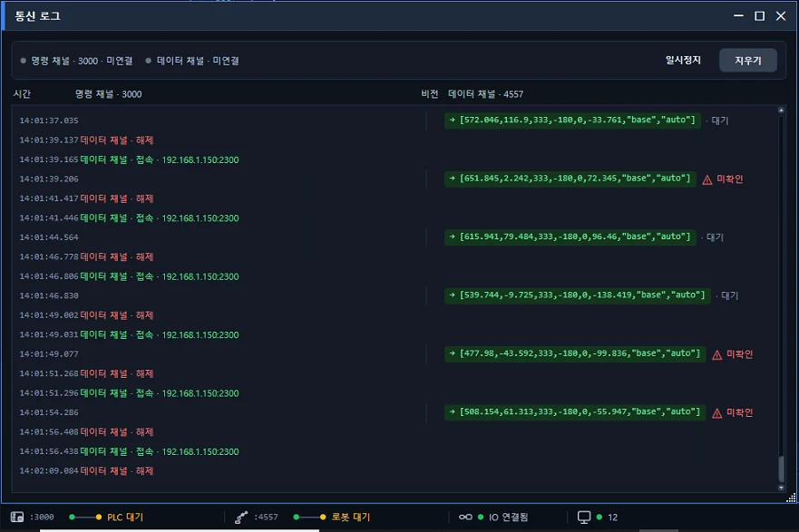This screenshot has height=532, width=799.
Task: Click log entry 14:01:41.417 데이터 채널 해제
Action: [x=87, y=198]
